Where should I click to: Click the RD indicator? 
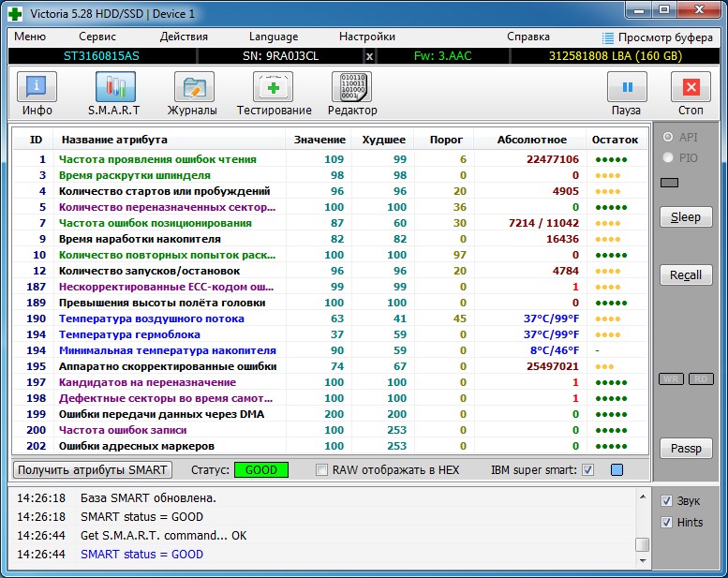[701, 378]
